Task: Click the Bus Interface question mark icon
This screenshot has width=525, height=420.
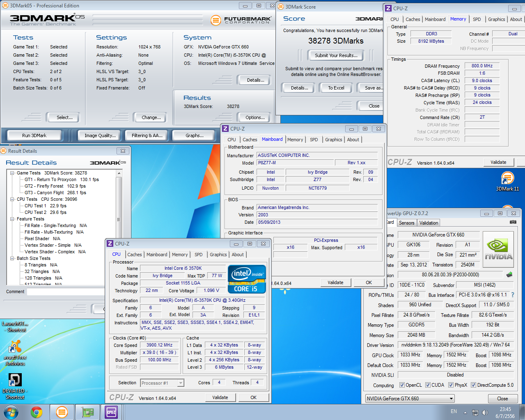Action: pos(513,295)
